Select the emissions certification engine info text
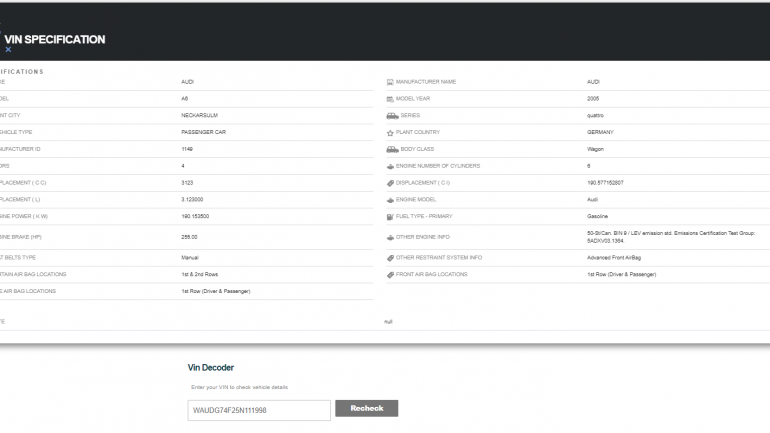Viewport: 770px width, 433px height. point(671,237)
